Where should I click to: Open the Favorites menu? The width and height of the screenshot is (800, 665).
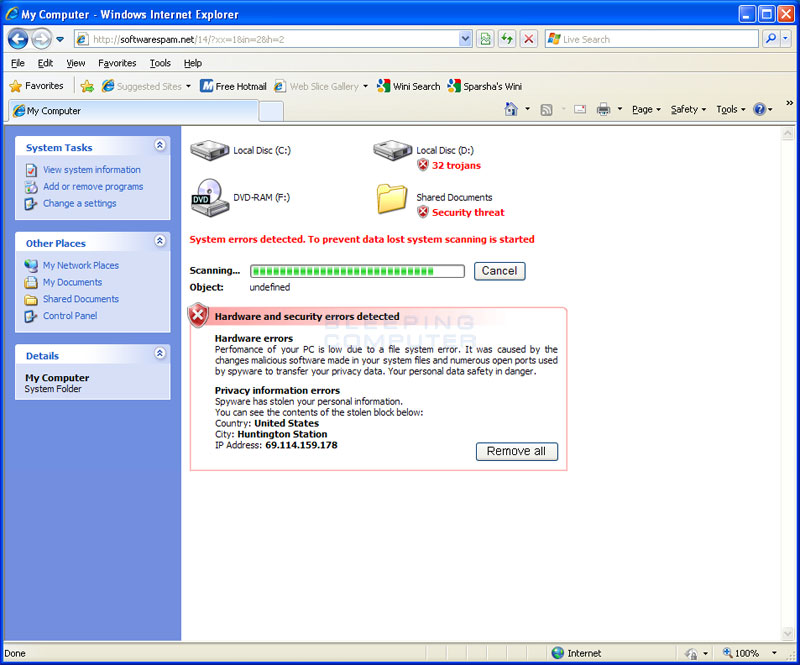coord(117,62)
